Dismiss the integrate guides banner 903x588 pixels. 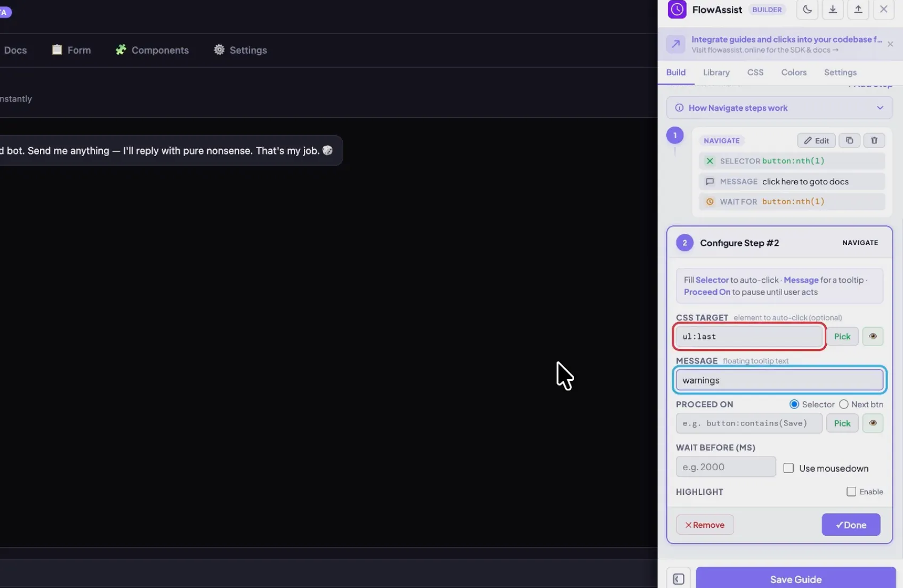tap(890, 44)
